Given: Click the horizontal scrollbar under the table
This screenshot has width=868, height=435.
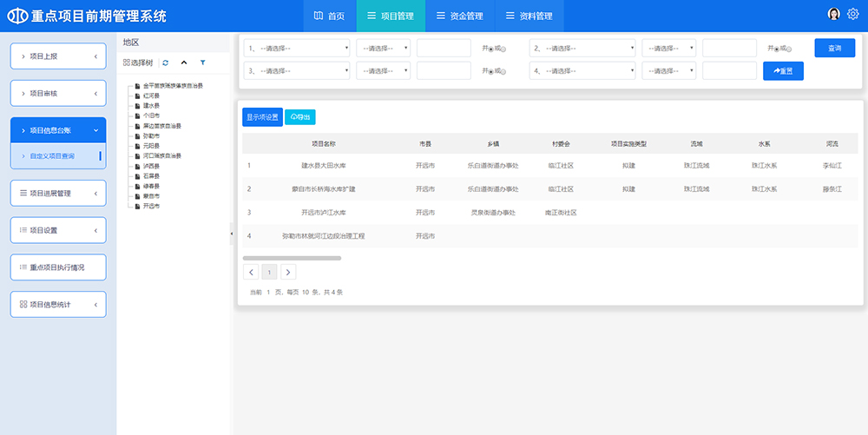Looking at the screenshot, I should (292, 258).
